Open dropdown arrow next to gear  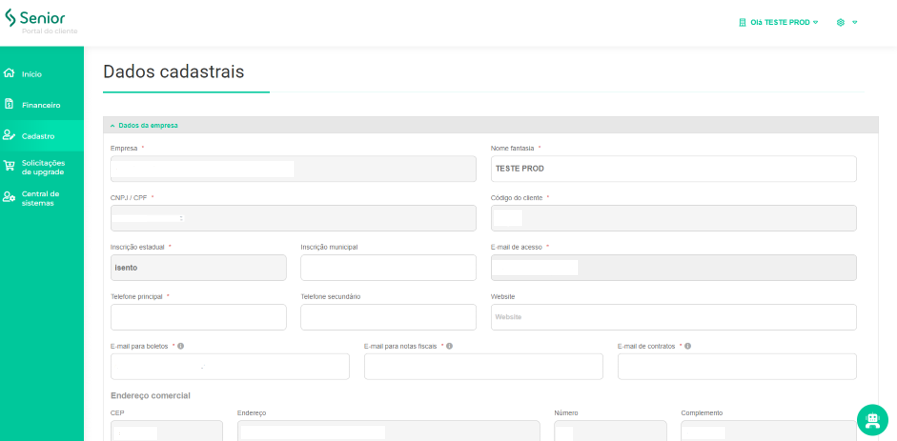point(855,22)
